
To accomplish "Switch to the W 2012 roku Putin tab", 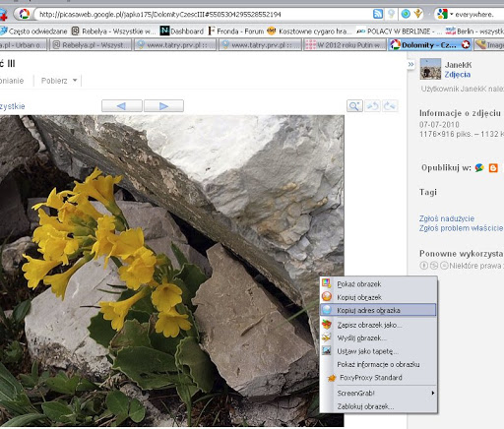I will click(x=345, y=45).
